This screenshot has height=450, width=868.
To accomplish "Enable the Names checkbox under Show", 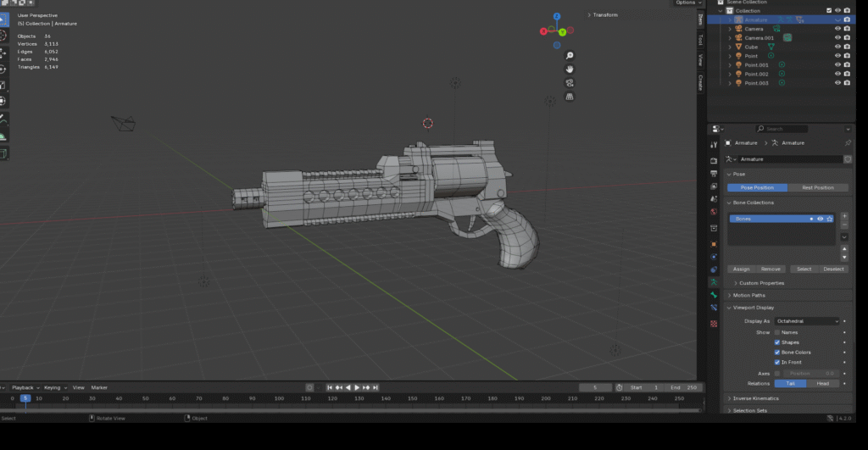I will click(777, 332).
